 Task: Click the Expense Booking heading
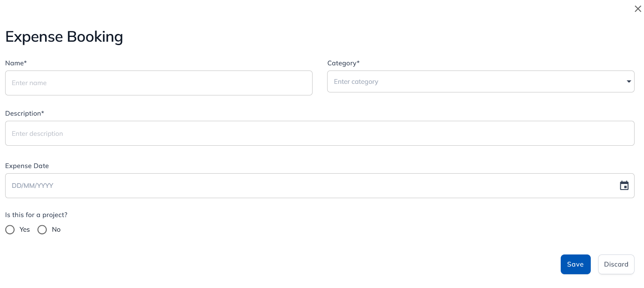[64, 37]
